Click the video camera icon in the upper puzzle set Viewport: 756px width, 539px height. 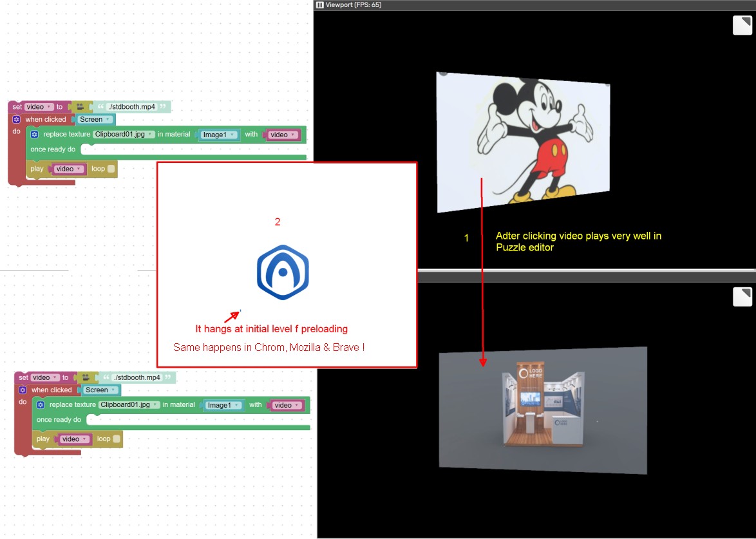coord(80,106)
